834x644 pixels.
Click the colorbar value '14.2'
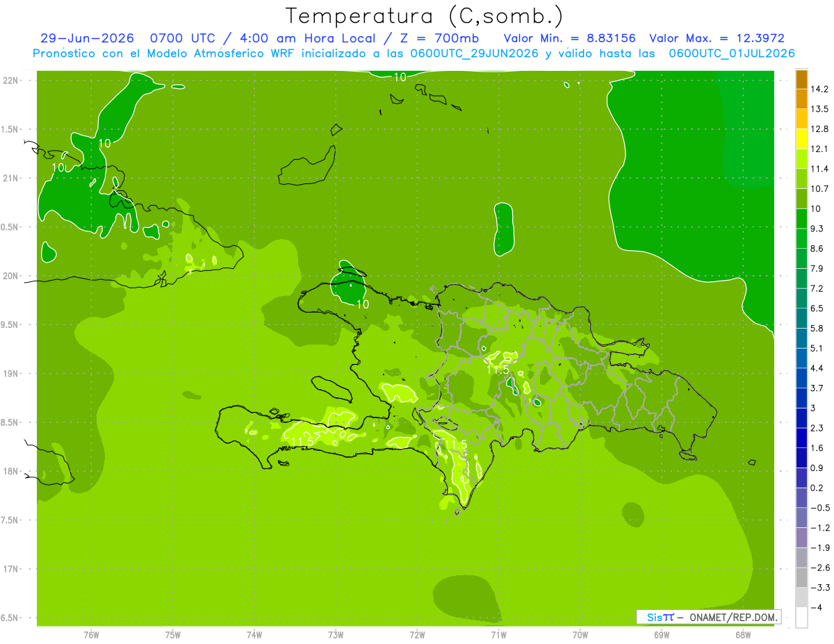pos(819,89)
